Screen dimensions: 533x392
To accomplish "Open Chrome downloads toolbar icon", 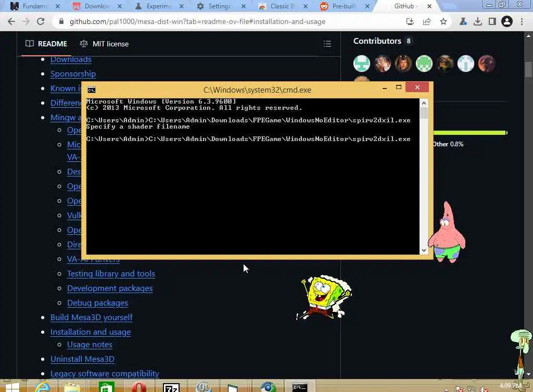I will (x=478, y=21).
